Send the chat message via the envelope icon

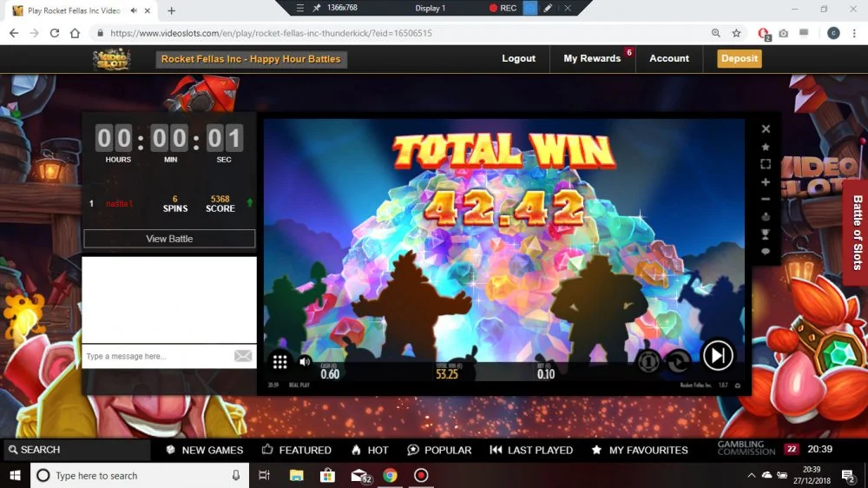243,356
